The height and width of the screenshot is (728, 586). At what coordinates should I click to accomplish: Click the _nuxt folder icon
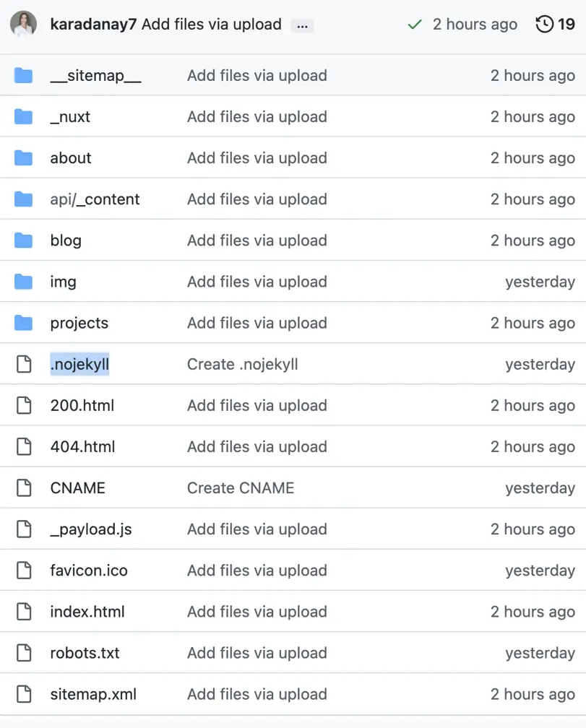pos(23,116)
